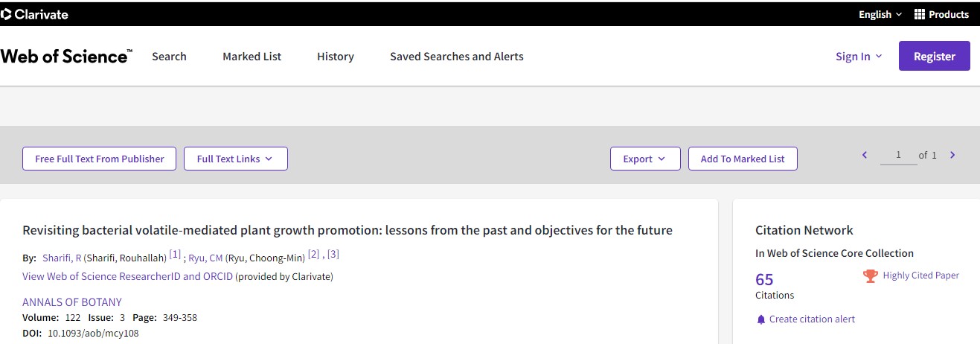980x344 pixels.
Task: Go to next record arrow
Action: (x=952, y=155)
